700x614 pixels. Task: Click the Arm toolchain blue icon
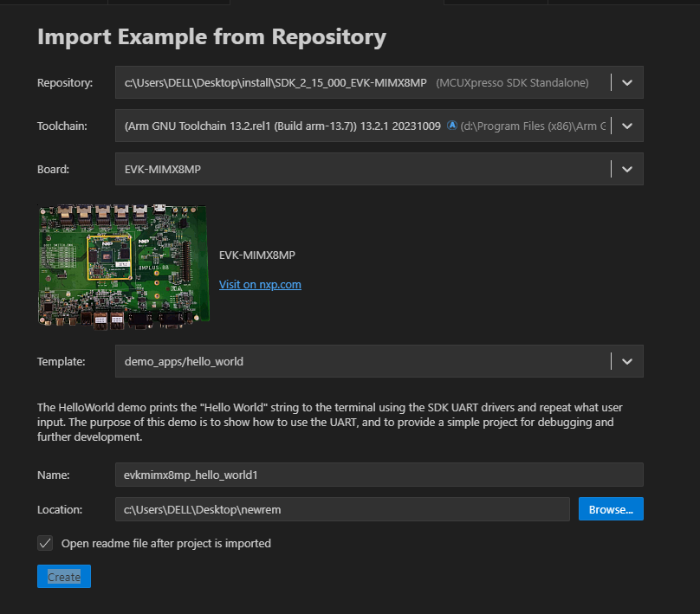coord(452,126)
